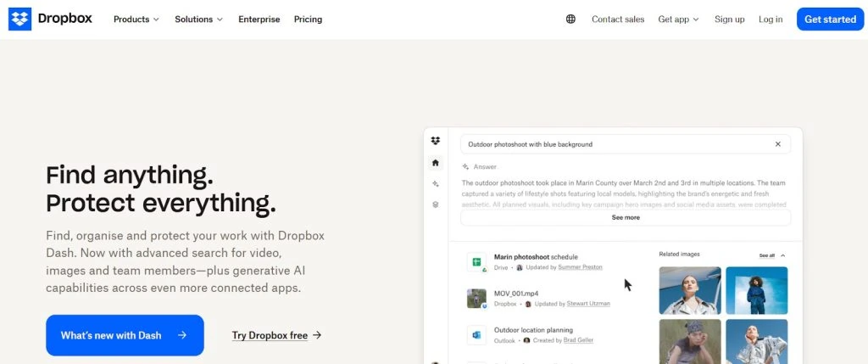Click the Dropbox logo in the header
Viewport: 868px width, 364px height.
(50, 19)
